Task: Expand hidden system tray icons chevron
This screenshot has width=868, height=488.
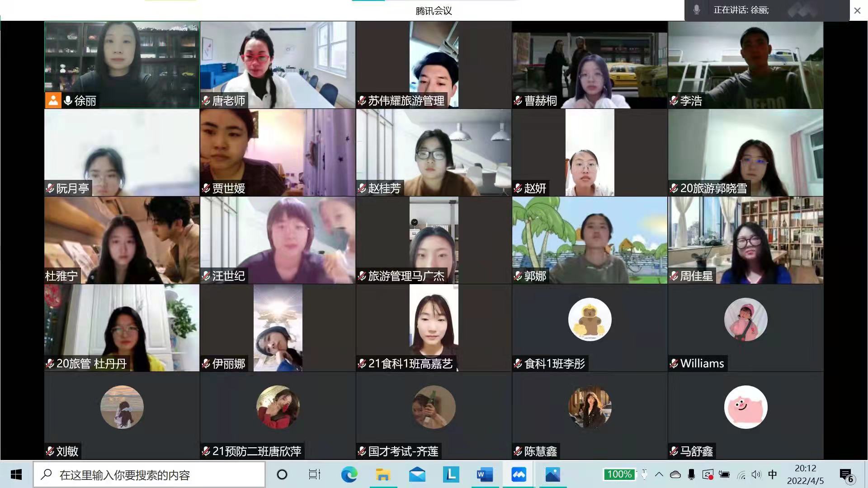Action: pyautogui.click(x=659, y=474)
